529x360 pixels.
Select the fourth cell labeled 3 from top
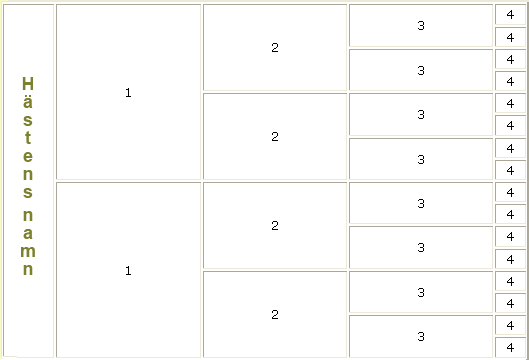click(x=421, y=159)
